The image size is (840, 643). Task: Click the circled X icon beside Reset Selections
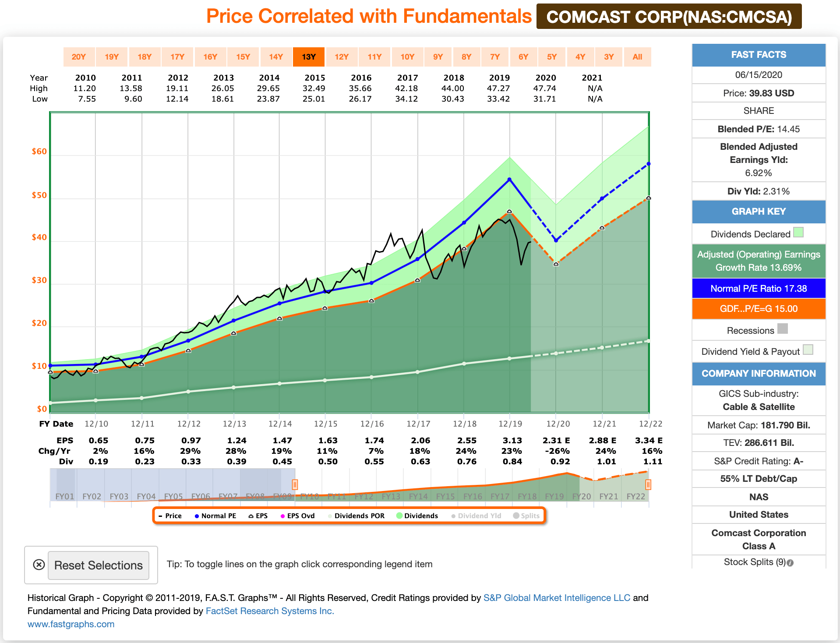pos(39,565)
